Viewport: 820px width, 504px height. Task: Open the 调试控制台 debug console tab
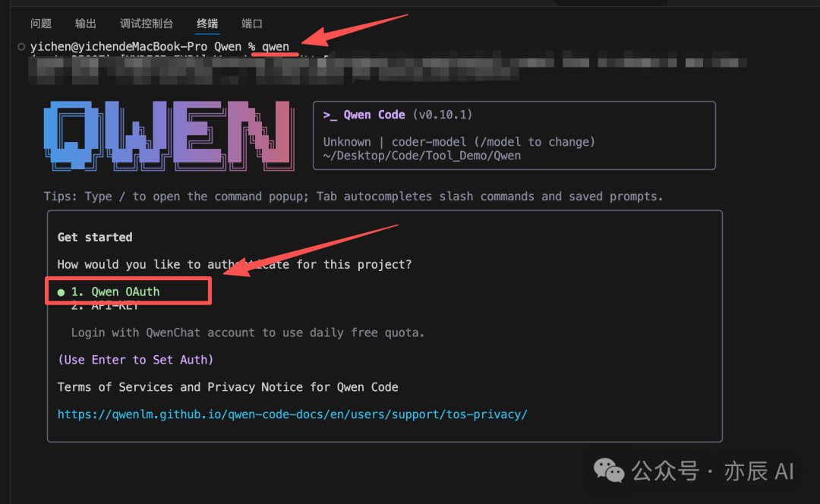tap(147, 24)
